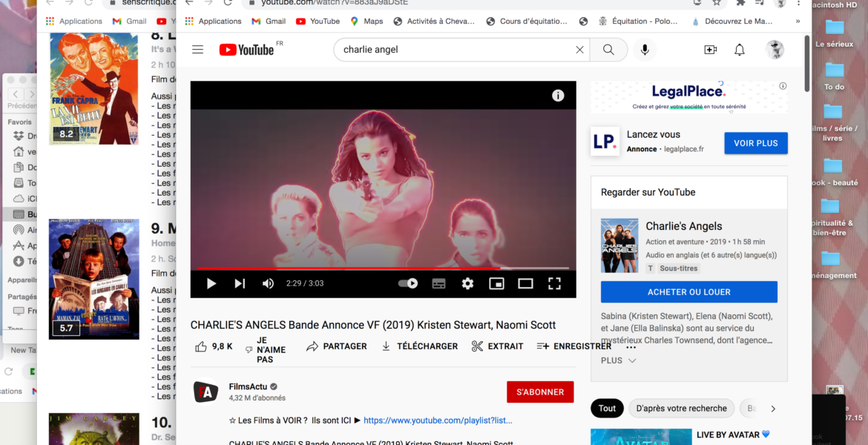
Task: Show video info cards icon
Action: tap(558, 96)
